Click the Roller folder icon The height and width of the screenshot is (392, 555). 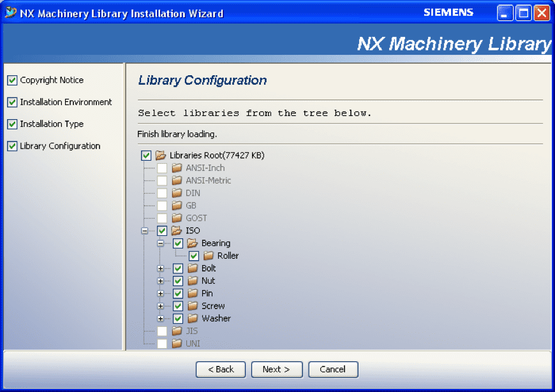click(x=209, y=256)
